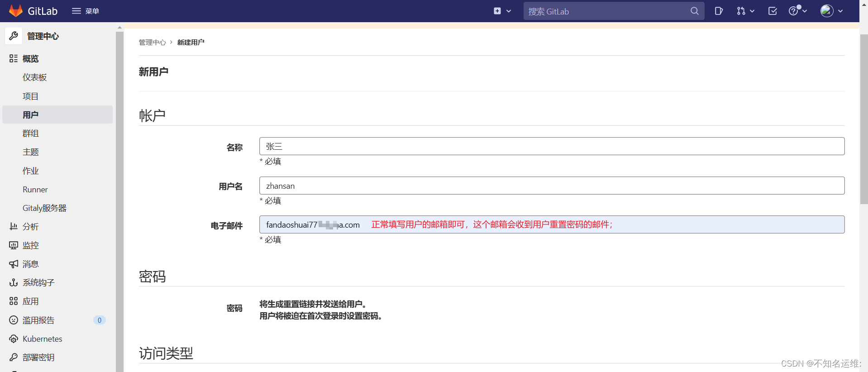Click the 用户名 field containing zhansan

[x=552, y=186]
